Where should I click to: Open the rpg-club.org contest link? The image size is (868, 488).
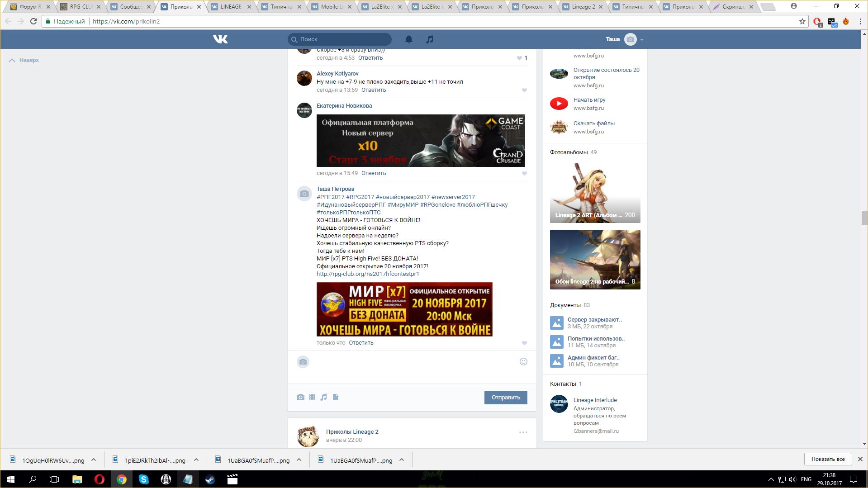coord(368,274)
